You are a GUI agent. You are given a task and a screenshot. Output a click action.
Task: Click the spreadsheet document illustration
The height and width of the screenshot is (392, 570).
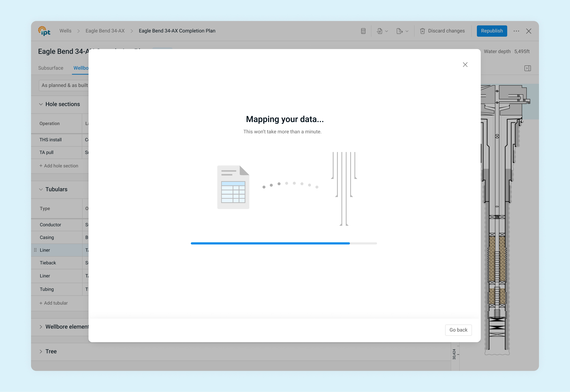click(233, 187)
